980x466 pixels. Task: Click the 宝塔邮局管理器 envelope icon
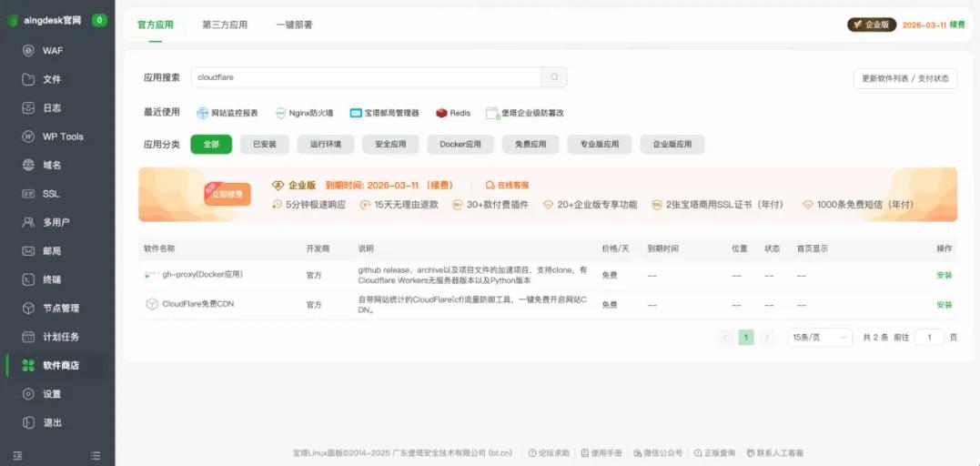click(356, 113)
